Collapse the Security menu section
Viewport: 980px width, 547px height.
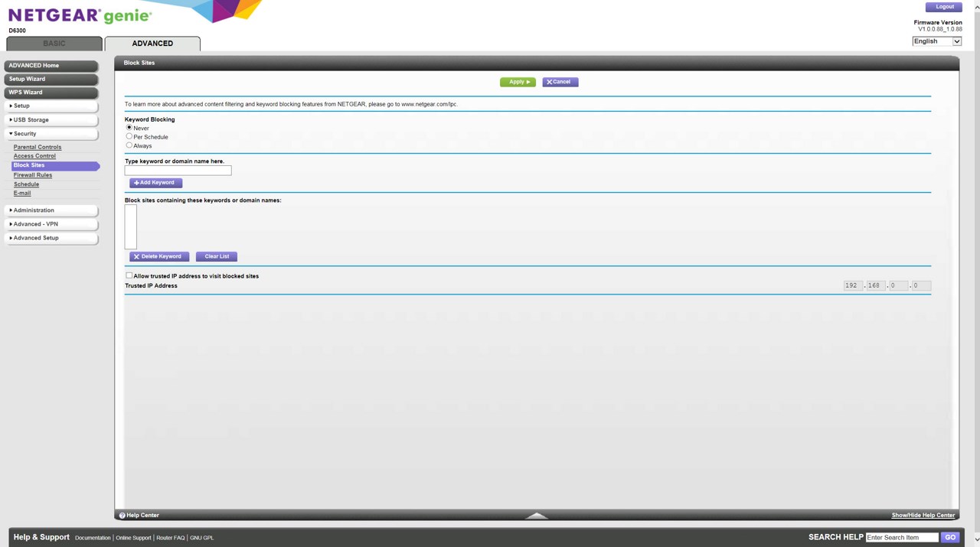coord(52,134)
